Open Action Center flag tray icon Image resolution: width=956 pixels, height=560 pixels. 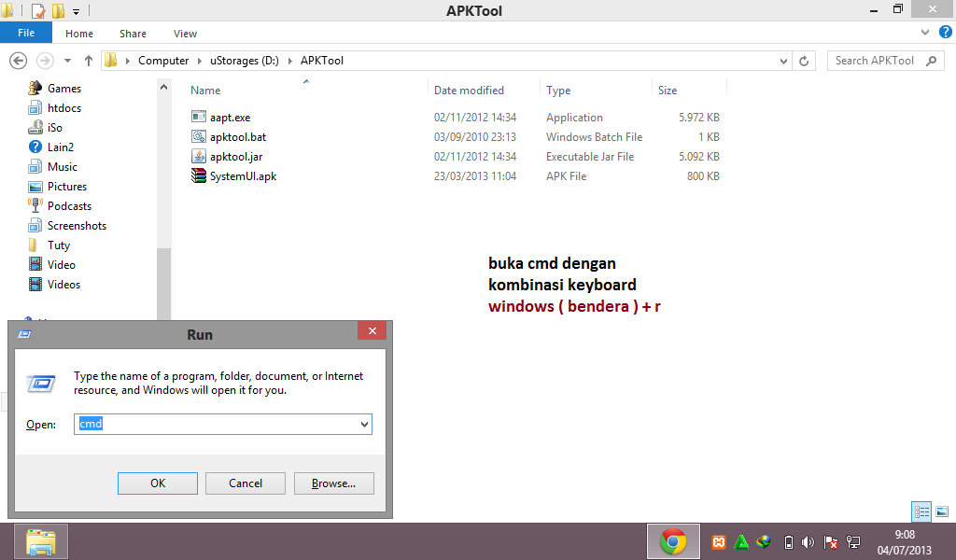tap(830, 541)
